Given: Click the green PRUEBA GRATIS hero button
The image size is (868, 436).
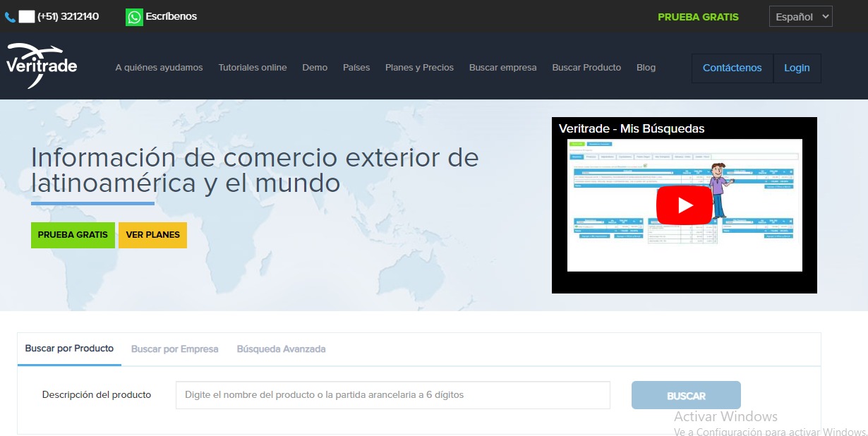Looking at the screenshot, I should pyautogui.click(x=72, y=235).
